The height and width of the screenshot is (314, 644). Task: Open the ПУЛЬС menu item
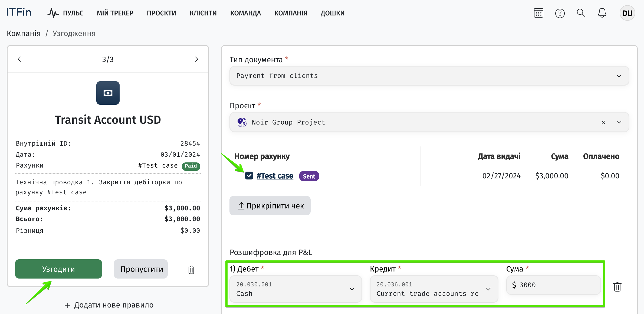pos(73,13)
